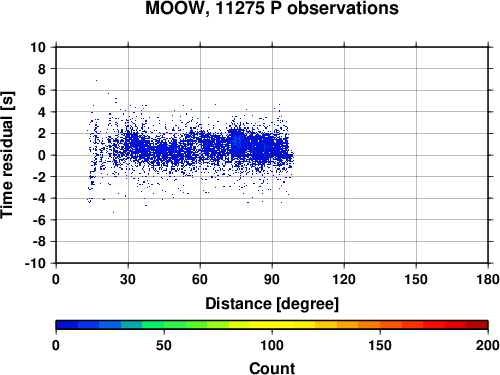Viewport: 500px width, 375px height.
Task: Click the y-axis tick label '-10'
Action: pyautogui.click(x=35, y=263)
